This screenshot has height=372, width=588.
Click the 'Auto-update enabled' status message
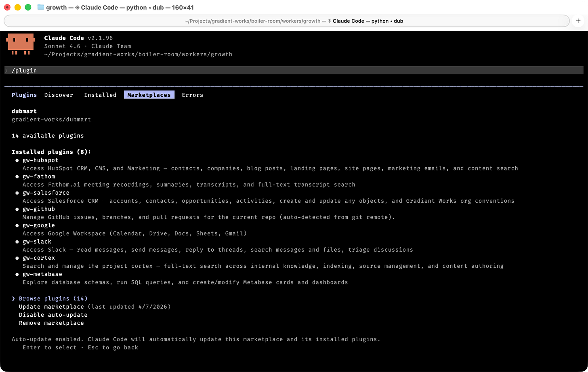(196, 339)
